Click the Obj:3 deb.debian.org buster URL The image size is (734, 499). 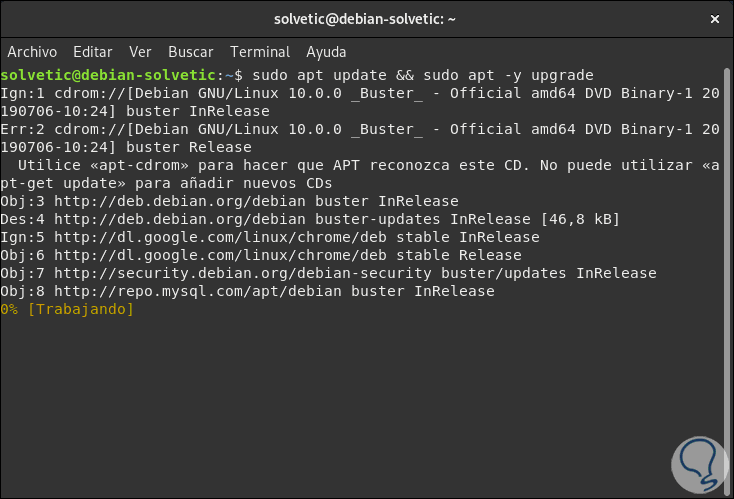point(186,201)
